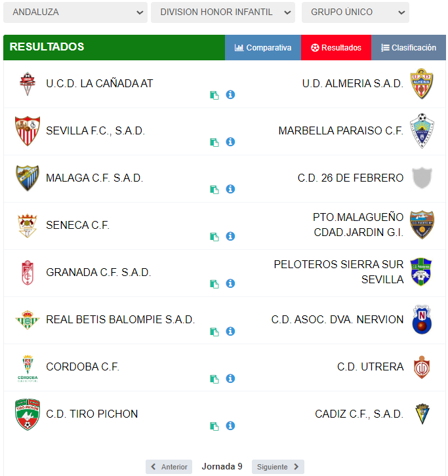Viewport: 448px width, 476px height.
Task: Open the MARBELLA PARAISO C.F. team link
Action: click(x=340, y=131)
